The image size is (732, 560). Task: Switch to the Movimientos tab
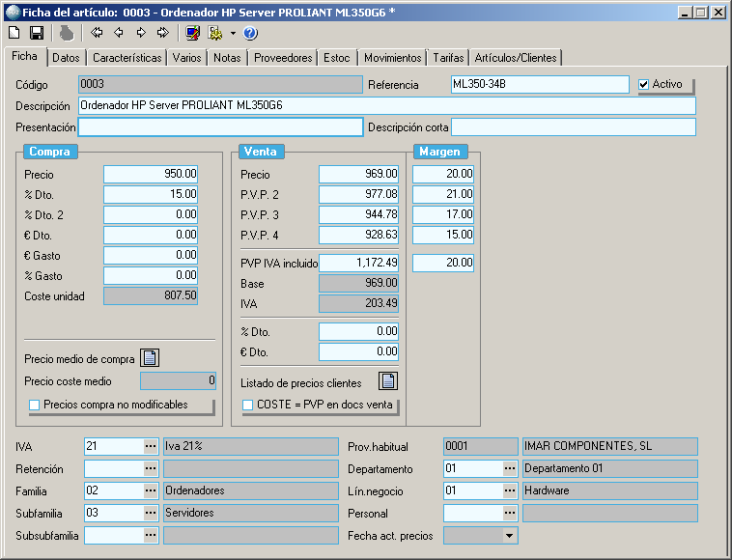coord(393,58)
